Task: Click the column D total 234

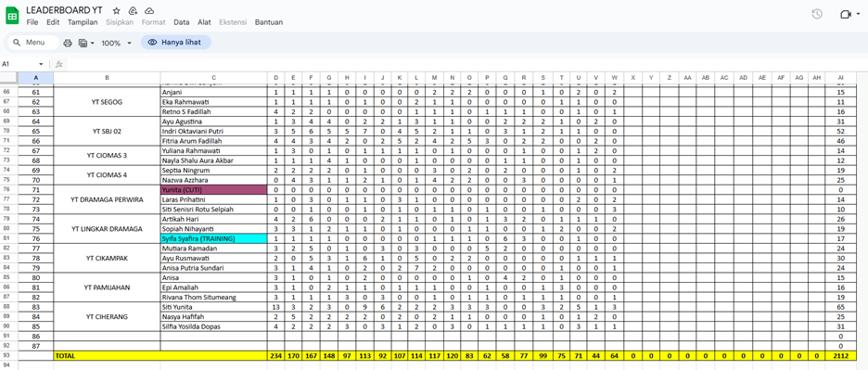Action: 275,355
